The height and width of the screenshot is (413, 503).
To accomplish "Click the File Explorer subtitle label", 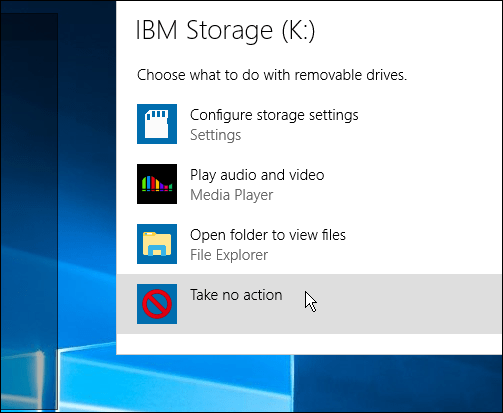I will [229, 255].
